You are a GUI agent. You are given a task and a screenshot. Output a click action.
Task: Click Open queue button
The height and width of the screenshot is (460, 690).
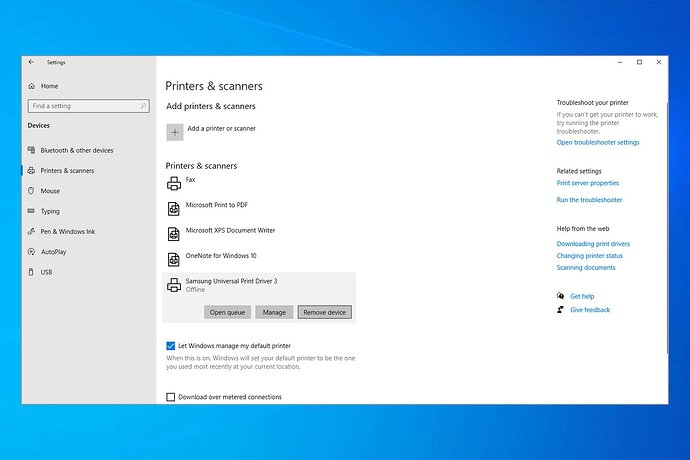[x=227, y=312]
